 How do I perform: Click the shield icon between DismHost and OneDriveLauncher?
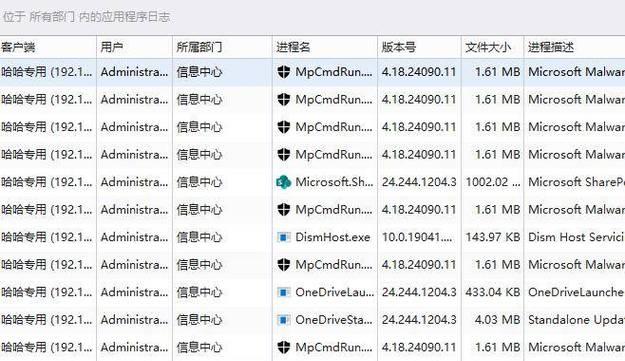click(283, 265)
